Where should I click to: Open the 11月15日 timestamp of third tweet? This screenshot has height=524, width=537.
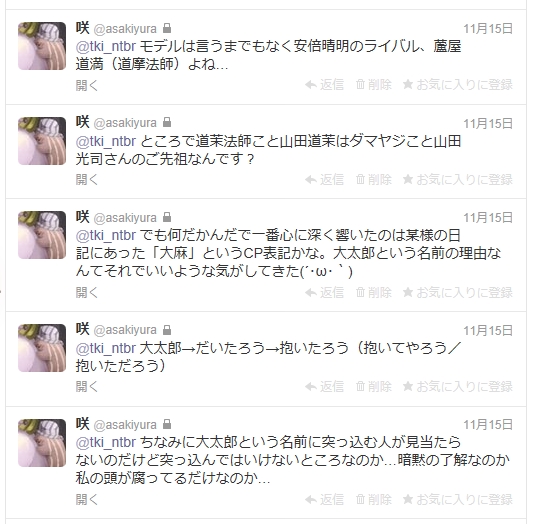pyautogui.click(x=488, y=217)
